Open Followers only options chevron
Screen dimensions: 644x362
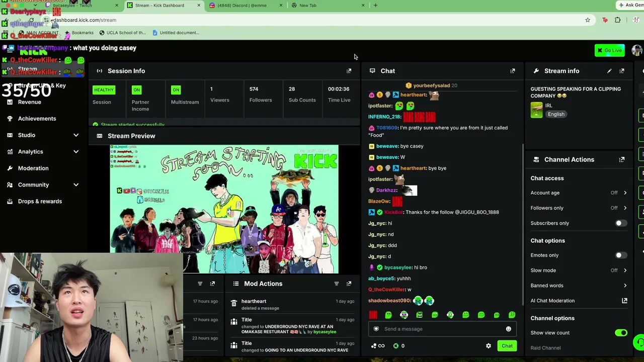[625, 208]
